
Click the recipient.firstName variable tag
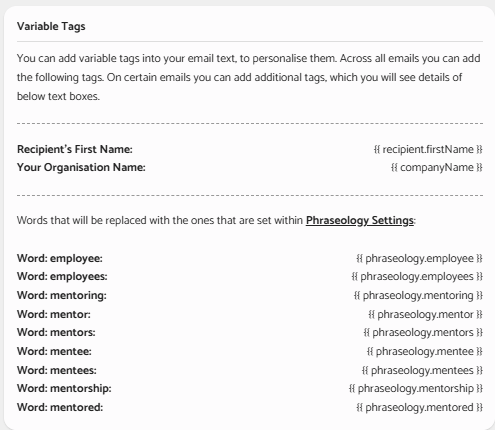coord(428,149)
